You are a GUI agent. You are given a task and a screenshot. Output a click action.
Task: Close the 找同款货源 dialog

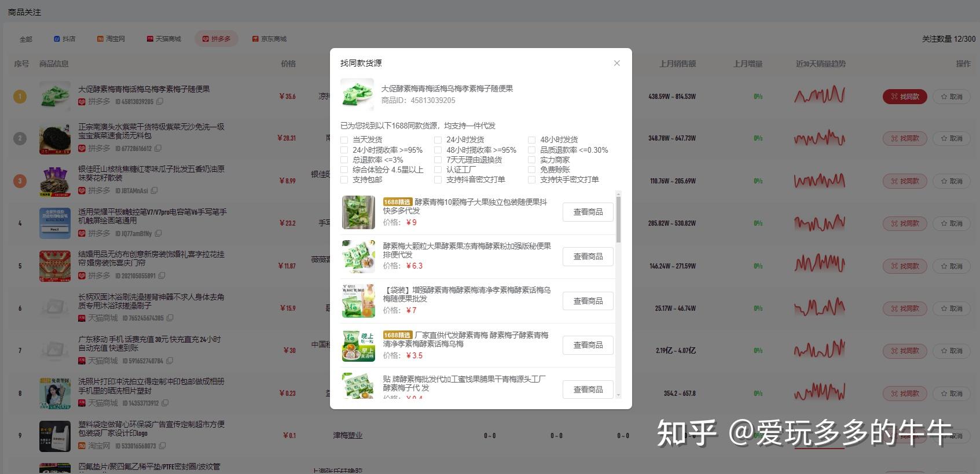[616, 63]
